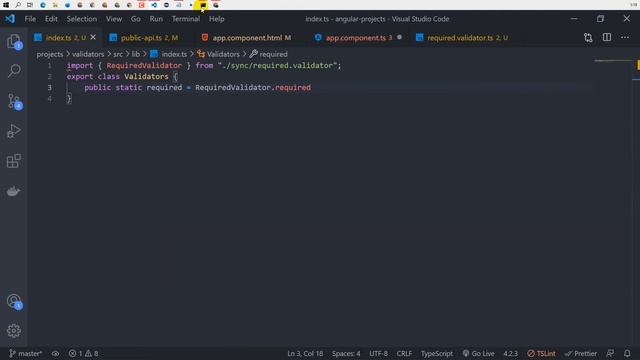The width and height of the screenshot is (640, 360).
Task: Switch to the app.component.html tab
Action: click(x=251, y=38)
